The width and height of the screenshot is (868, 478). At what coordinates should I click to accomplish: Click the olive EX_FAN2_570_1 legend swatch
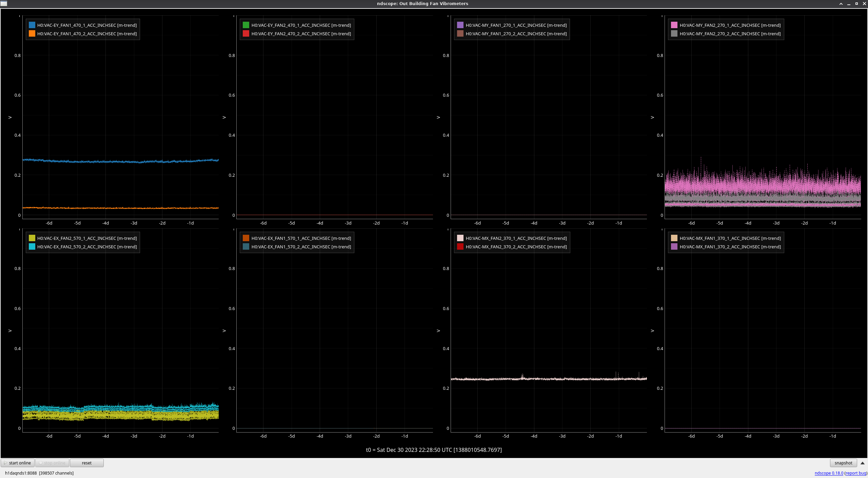tap(32, 238)
